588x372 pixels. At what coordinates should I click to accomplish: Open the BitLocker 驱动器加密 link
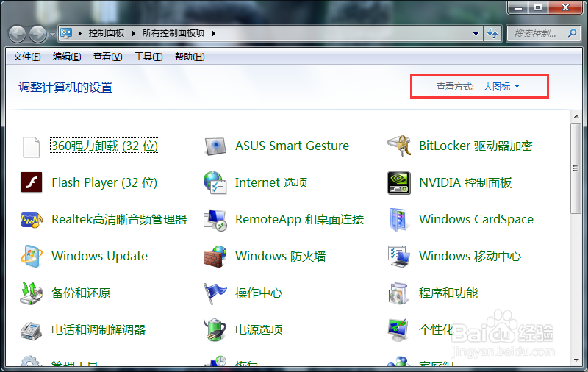coord(476,146)
